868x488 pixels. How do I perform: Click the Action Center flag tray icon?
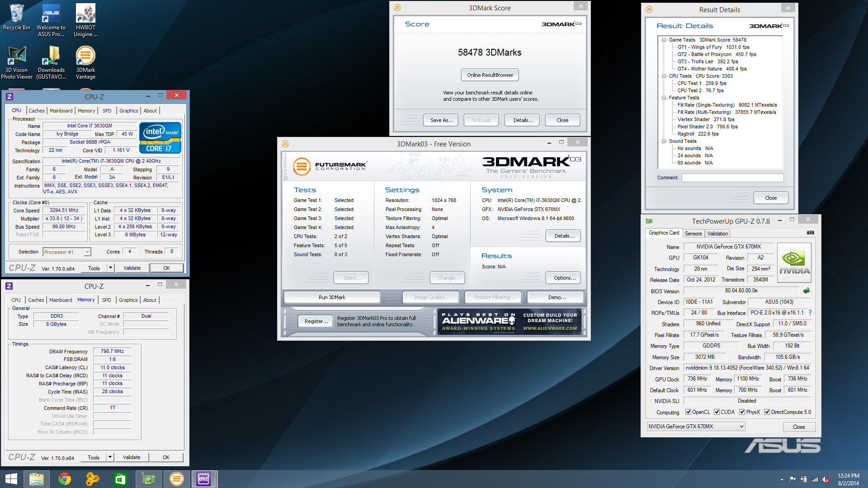coord(793,479)
